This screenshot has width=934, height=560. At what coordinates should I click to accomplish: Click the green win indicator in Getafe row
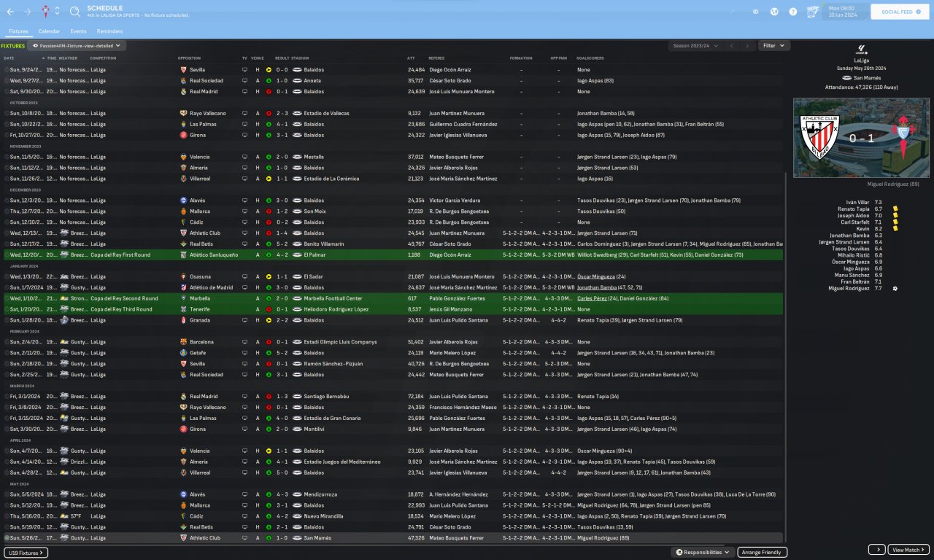coord(269,353)
